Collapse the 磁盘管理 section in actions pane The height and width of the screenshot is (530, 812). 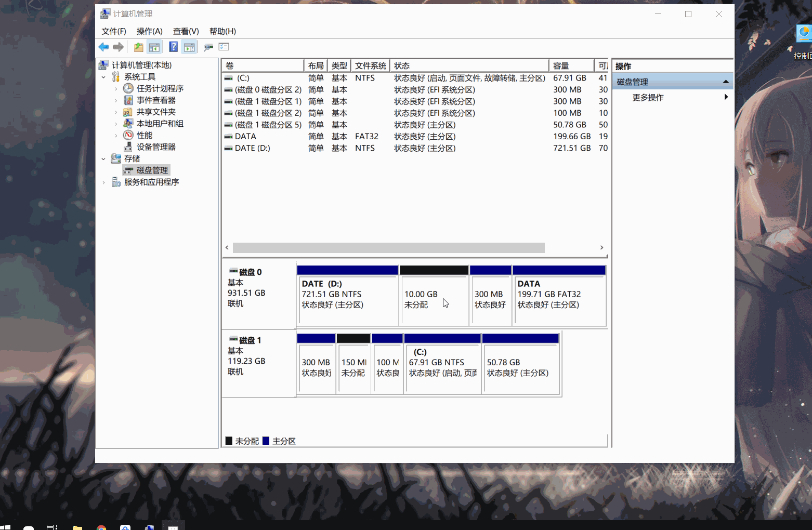pos(725,82)
